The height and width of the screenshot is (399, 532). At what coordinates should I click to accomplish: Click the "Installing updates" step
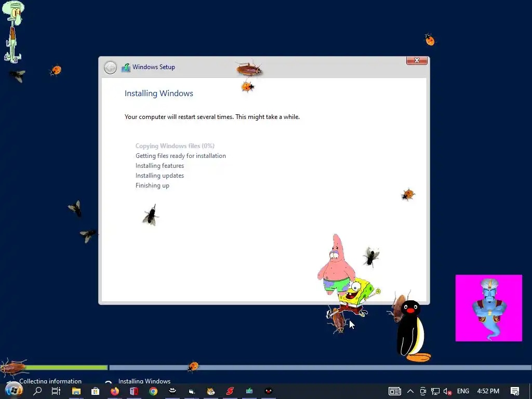(160, 176)
